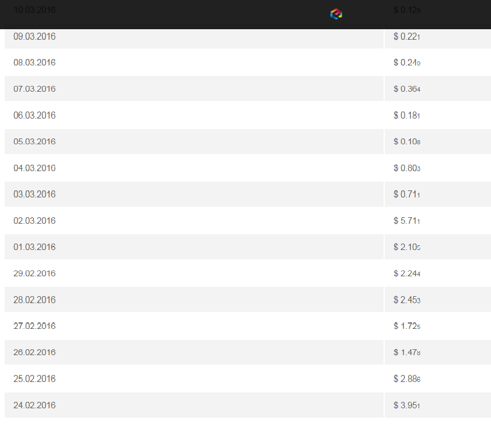Select the 24.02.2016 date entry
The width and height of the screenshot is (491, 448).
pyautogui.click(x=34, y=405)
